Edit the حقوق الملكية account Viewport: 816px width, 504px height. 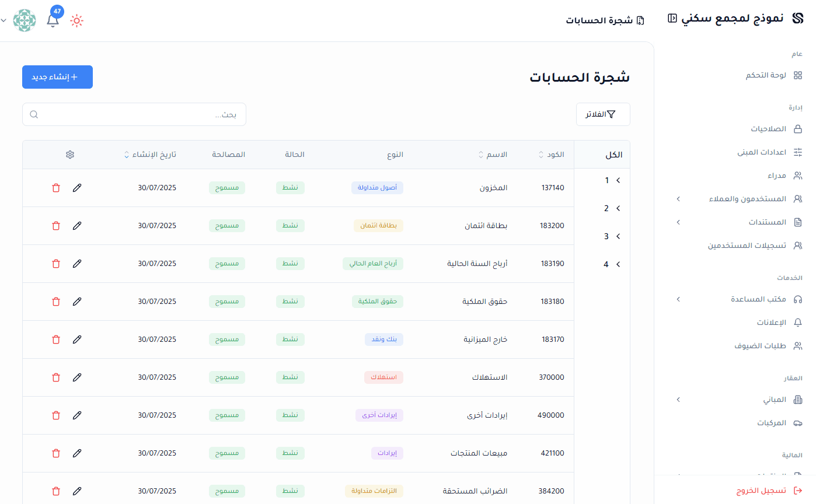click(77, 302)
